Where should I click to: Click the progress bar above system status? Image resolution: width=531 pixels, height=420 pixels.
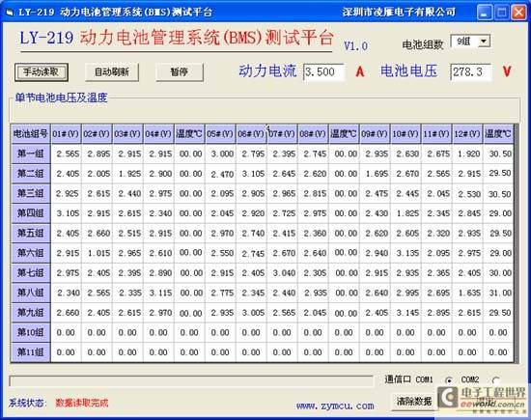point(191,381)
